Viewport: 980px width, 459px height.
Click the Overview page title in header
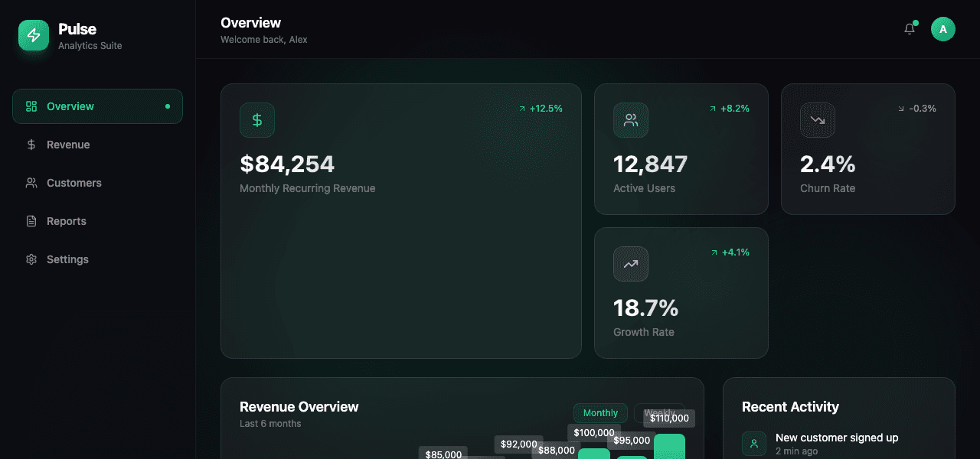(250, 23)
